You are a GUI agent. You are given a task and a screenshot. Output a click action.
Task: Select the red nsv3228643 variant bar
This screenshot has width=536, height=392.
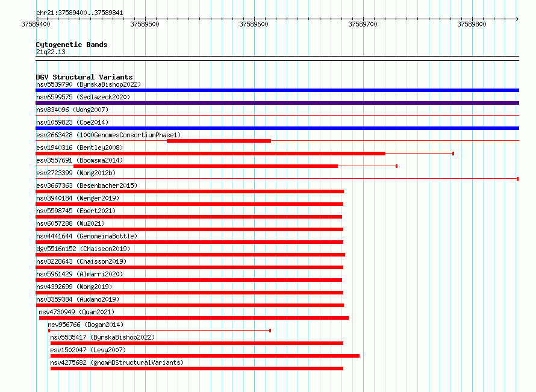[189, 267]
